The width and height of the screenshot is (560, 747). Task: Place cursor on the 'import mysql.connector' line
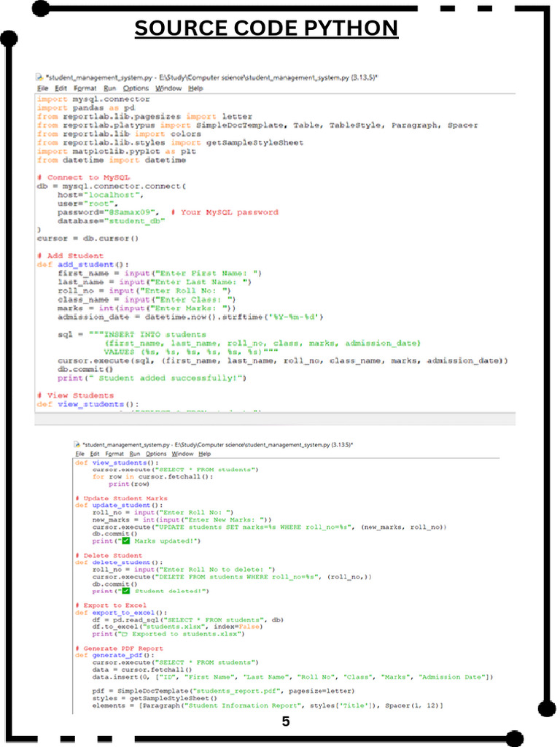pyautogui.click(x=93, y=98)
